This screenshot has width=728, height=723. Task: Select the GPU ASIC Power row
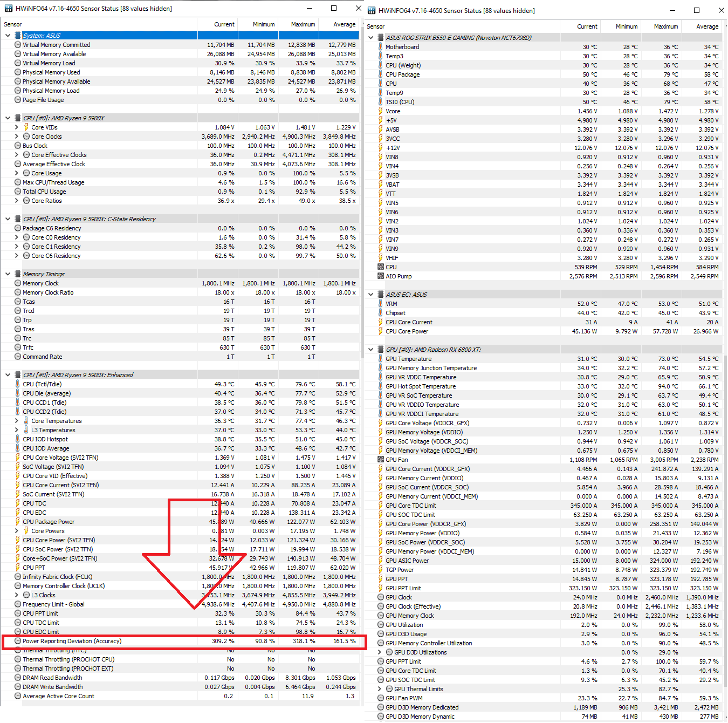click(x=544, y=561)
